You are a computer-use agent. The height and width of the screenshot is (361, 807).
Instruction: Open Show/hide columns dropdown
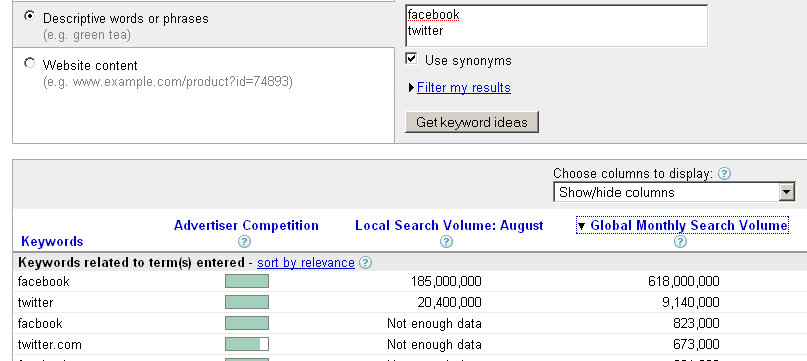click(674, 193)
